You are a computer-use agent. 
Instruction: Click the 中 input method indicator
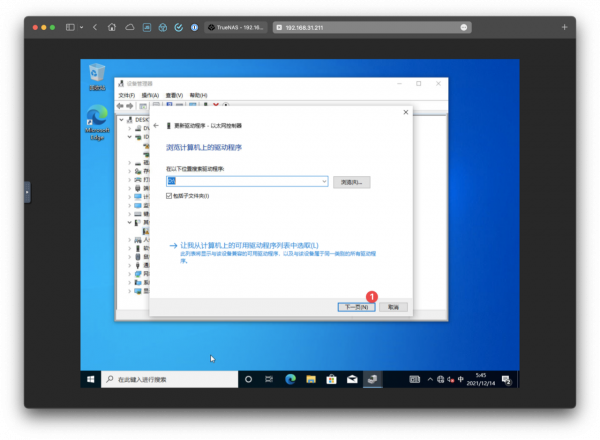(x=460, y=379)
